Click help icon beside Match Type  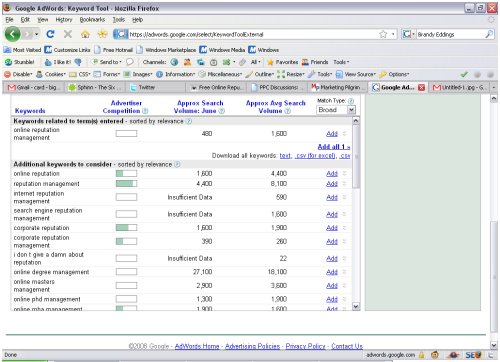351,101
